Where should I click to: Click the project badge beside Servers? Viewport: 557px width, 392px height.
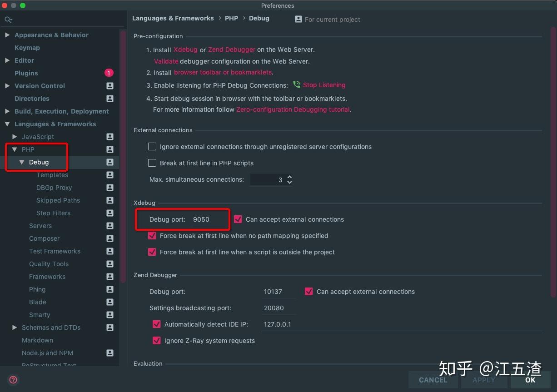tap(109, 226)
